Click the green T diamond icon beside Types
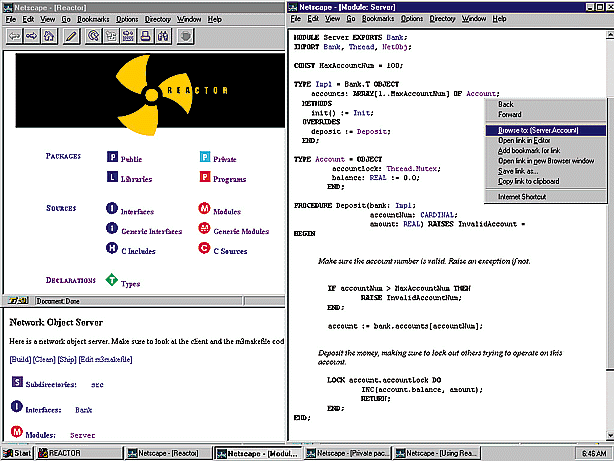Screen dimensions: 614x461 pos(112,280)
